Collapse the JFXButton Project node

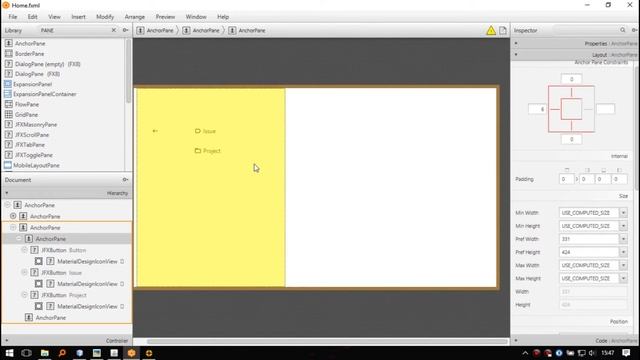24,295
